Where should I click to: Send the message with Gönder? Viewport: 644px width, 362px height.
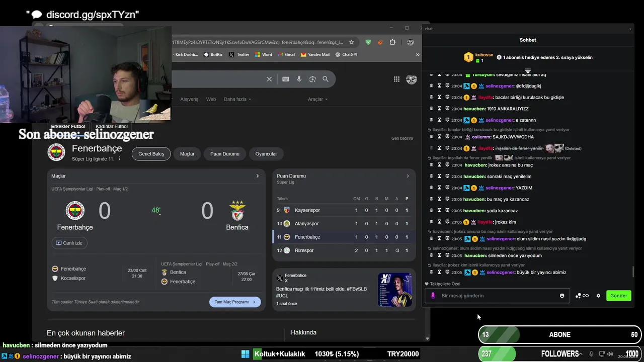[618, 296]
